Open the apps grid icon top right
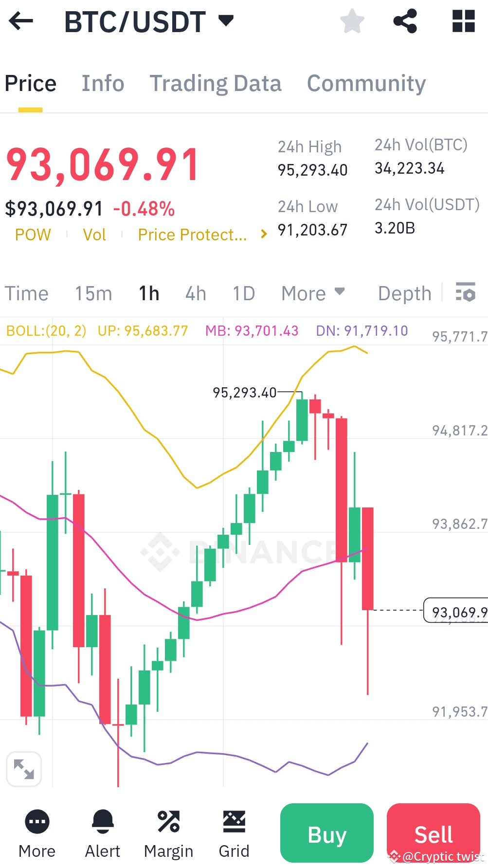 [463, 21]
